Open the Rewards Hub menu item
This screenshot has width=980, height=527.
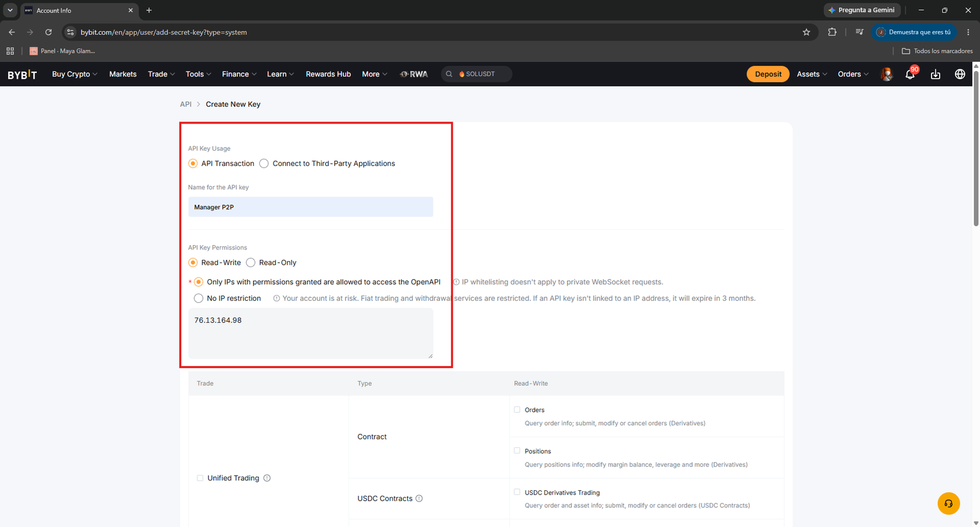[x=328, y=74]
